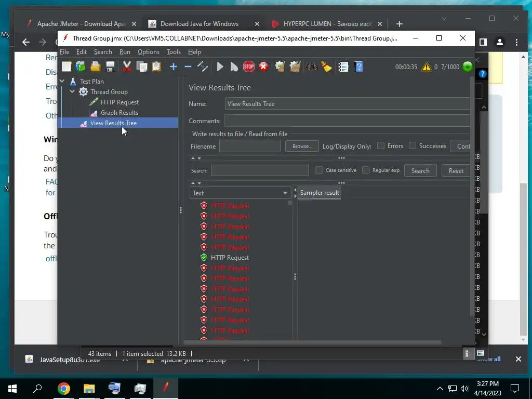Click the Search text field
The width and height of the screenshot is (532, 399).
coord(260,170)
